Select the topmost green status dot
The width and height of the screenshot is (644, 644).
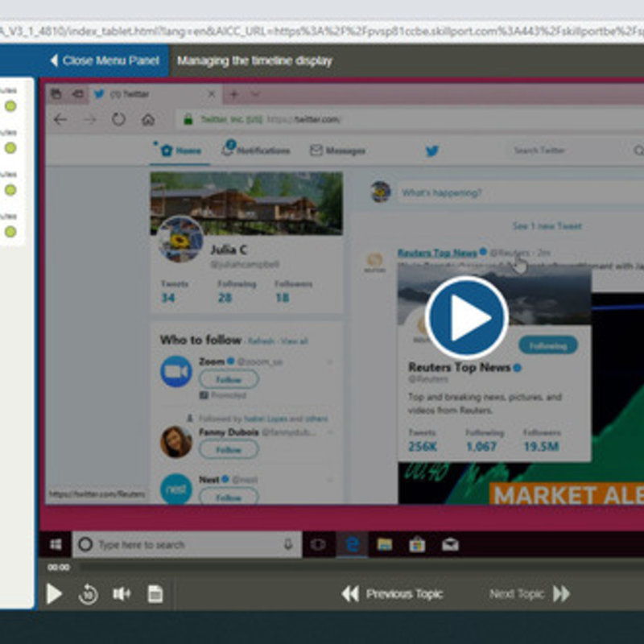[x=10, y=106]
